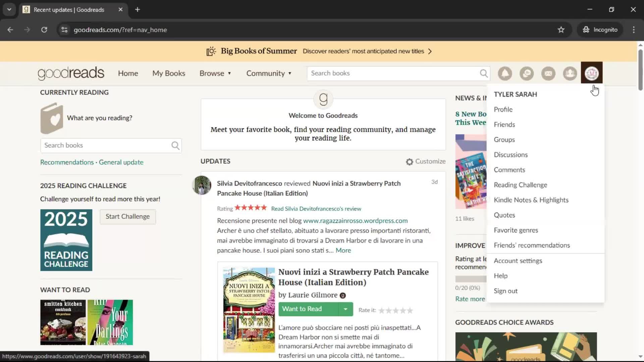Viewport: 644px width, 362px height.
Task: Click the book-with-heart placeholder icon
Action: 52,118
